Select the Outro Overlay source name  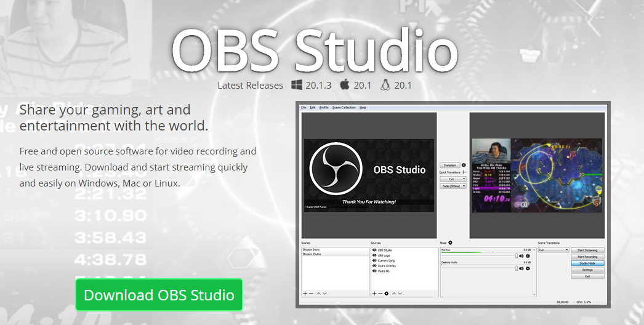[387, 266]
